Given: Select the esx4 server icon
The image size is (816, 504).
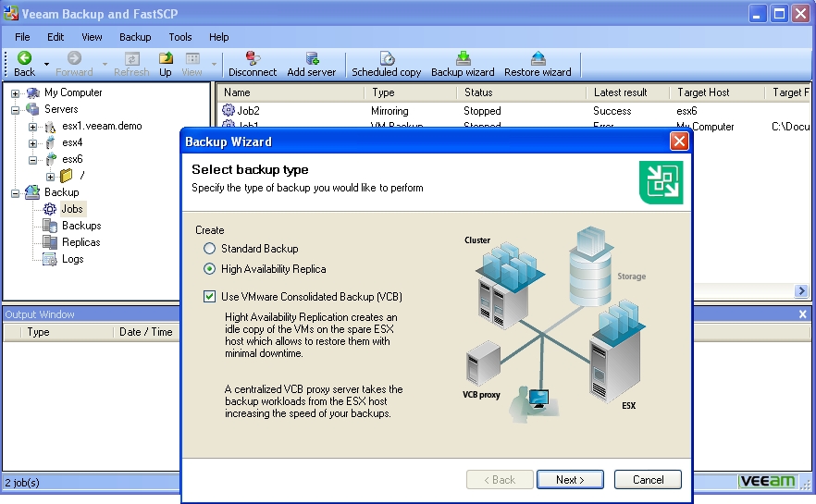Looking at the screenshot, I should point(51,143).
